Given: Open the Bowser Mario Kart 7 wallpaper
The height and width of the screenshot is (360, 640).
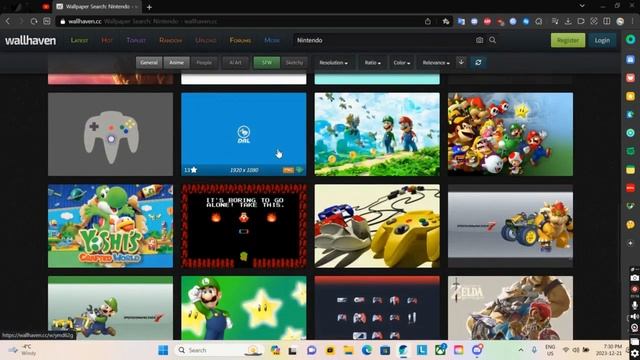Looking at the screenshot, I should coord(511,226).
